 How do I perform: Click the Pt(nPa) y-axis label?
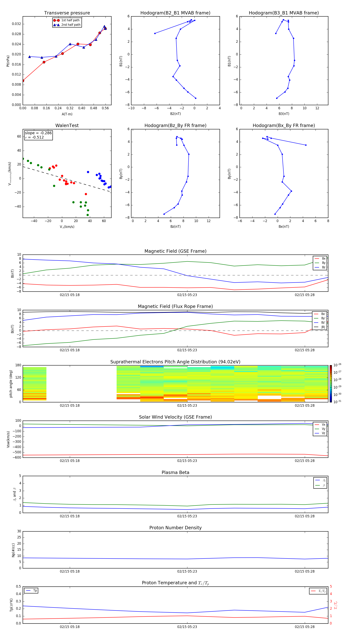click(x=8, y=61)
